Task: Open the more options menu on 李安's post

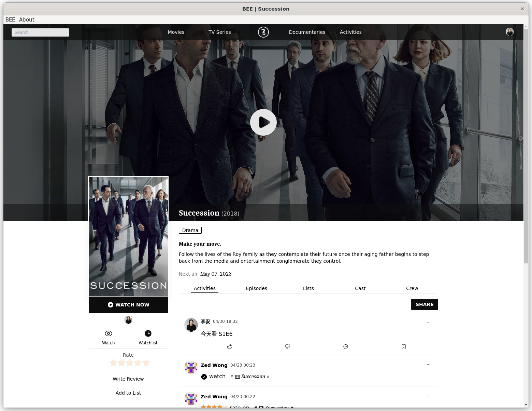Action: (x=429, y=322)
